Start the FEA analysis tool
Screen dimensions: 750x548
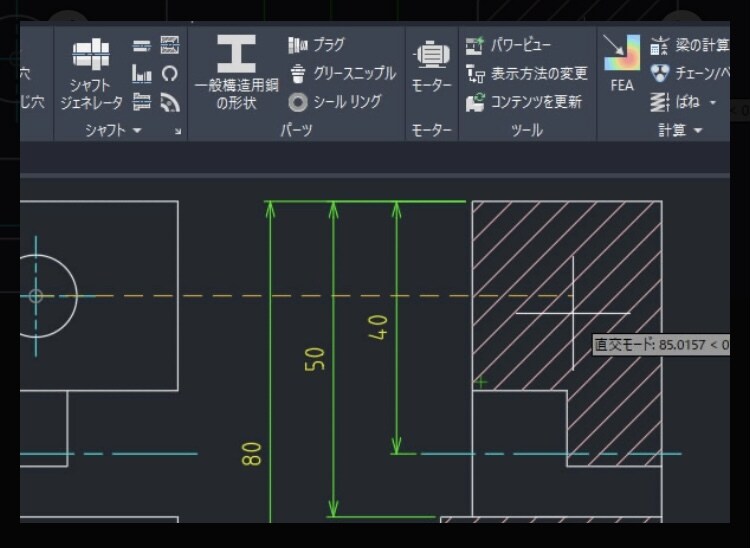pyautogui.click(x=622, y=64)
